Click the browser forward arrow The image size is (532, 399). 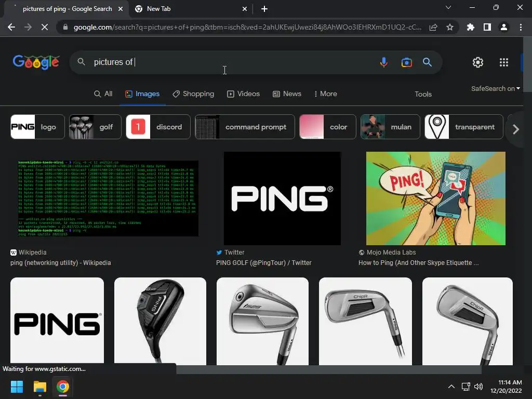coord(28,27)
